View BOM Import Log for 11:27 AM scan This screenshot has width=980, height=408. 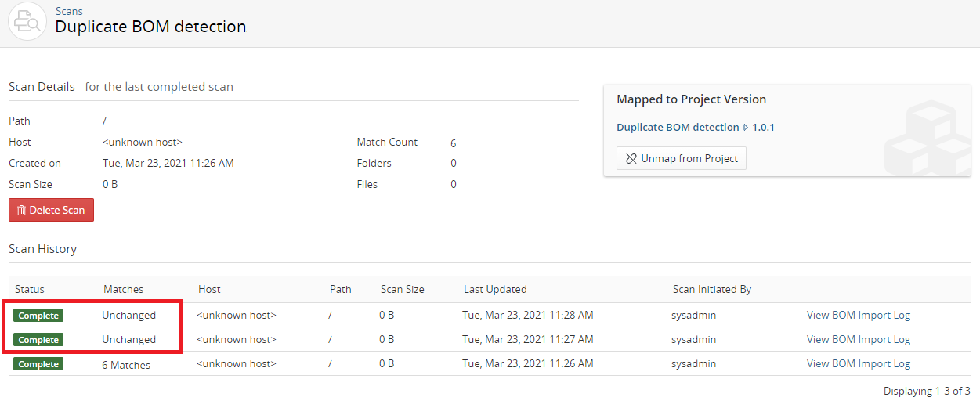(858, 339)
